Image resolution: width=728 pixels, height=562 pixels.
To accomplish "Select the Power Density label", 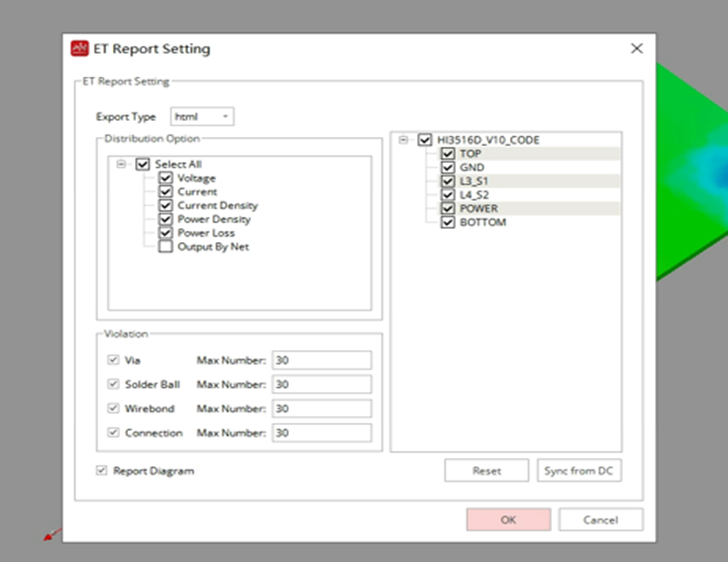I will [x=214, y=219].
